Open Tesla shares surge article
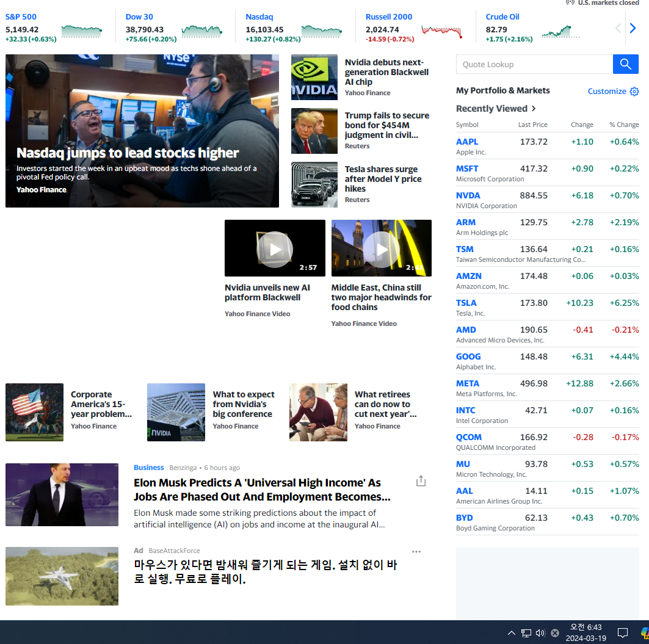Viewport: 649px width, 644px height. click(383, 179)
